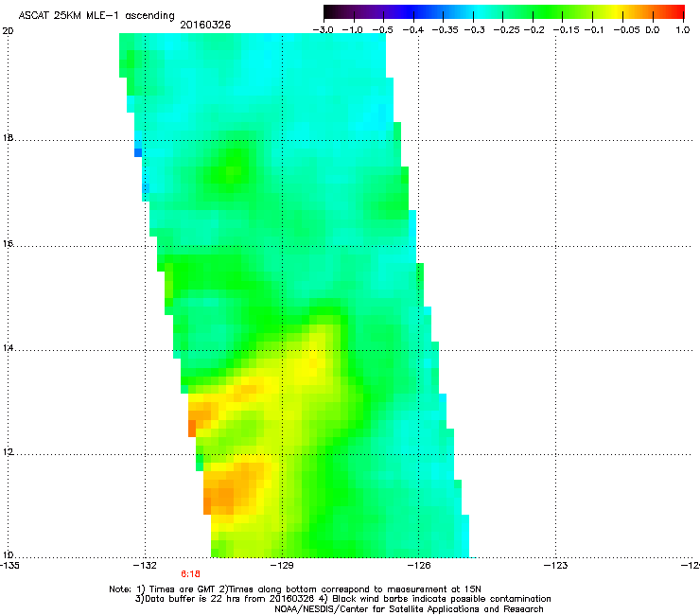The height and width of the screenshot is (615, 700).
Task: Click the longitude axis label "-132"
Action: [145, 566]
